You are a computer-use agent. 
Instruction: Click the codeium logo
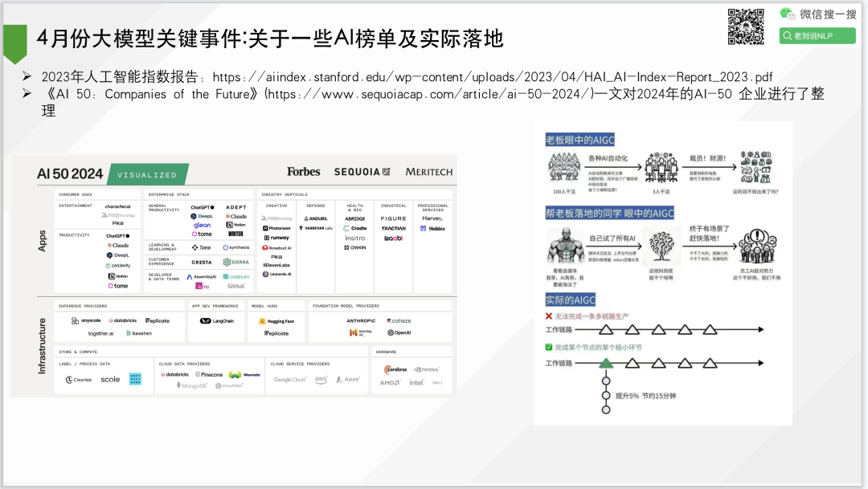[x=236, y=276]
